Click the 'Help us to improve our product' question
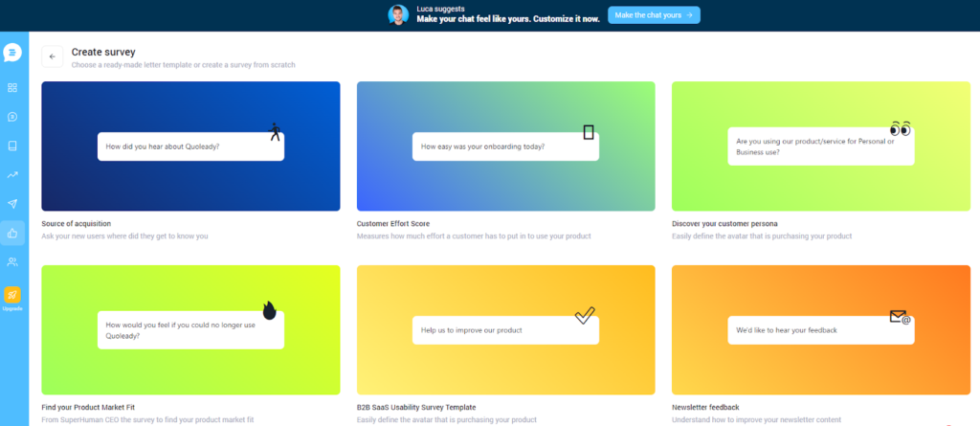980x426 pixels. click(x=471, y=330)
